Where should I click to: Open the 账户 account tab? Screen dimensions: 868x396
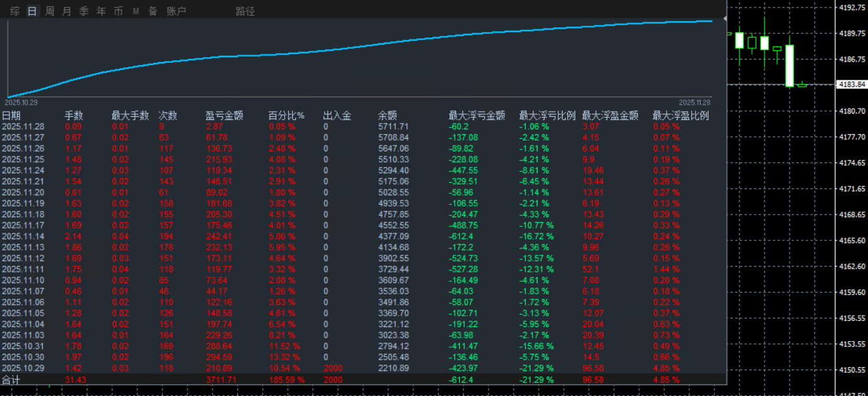(176, 11)
